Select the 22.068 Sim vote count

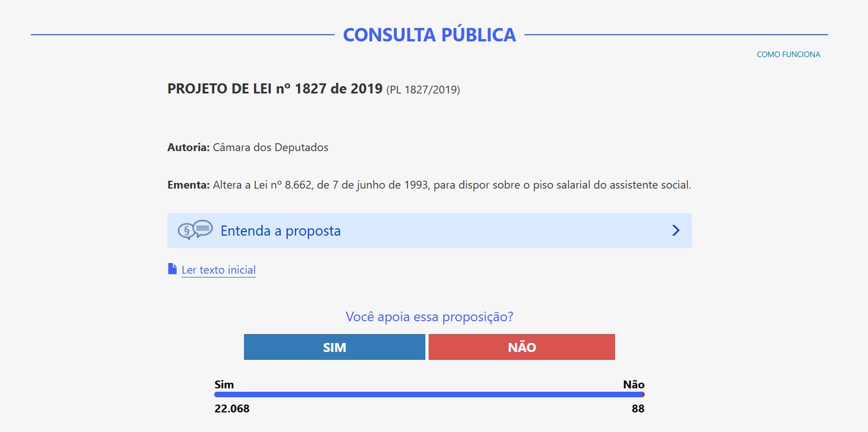232,408
